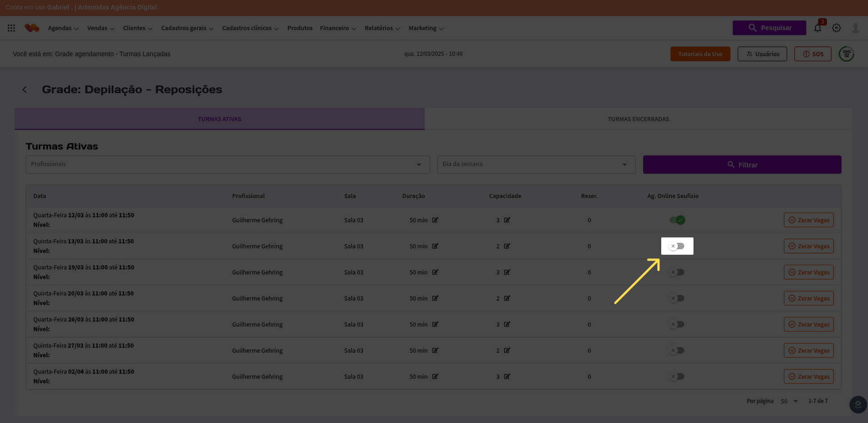Viewport: 868px width, 423px height.
Task: Open the support chat bubble icon
Action: [x=858, y=405]
